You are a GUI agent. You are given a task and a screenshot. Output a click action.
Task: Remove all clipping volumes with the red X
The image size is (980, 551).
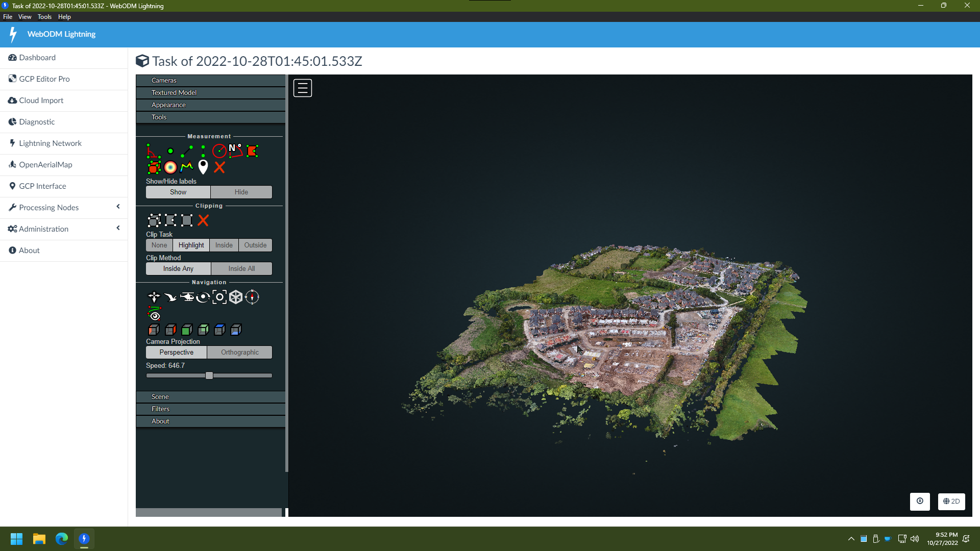(203, 220)
